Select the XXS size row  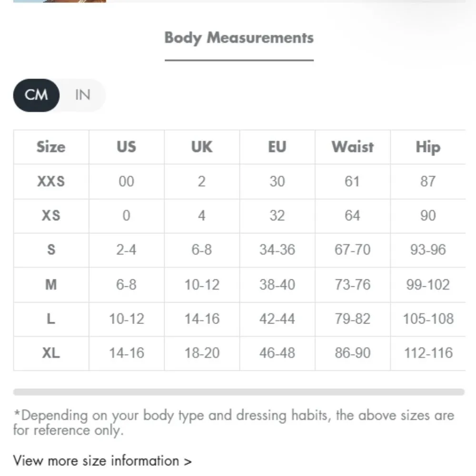pyautogui.click(x=50, y=181)
